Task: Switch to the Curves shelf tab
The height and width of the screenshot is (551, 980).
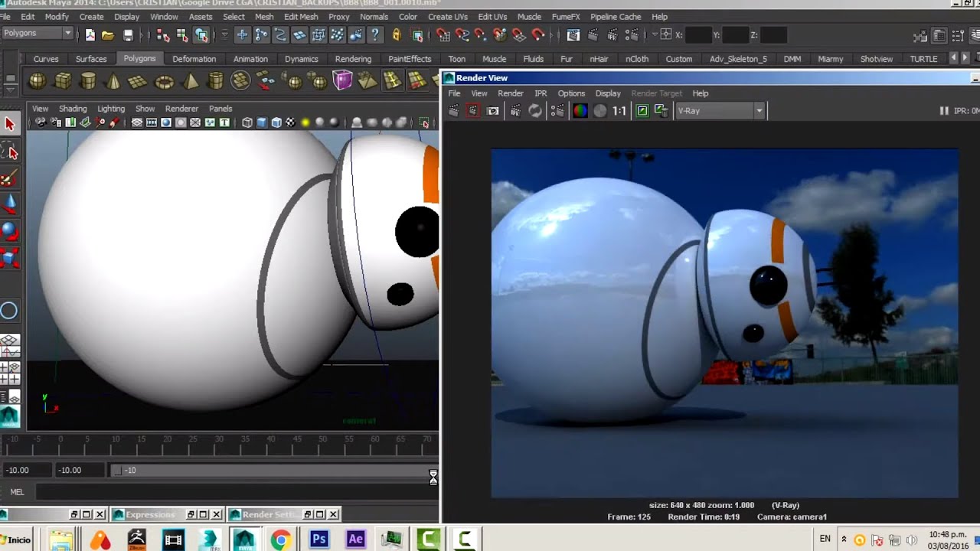Action: pyautogui.click(x=46, y=59)
